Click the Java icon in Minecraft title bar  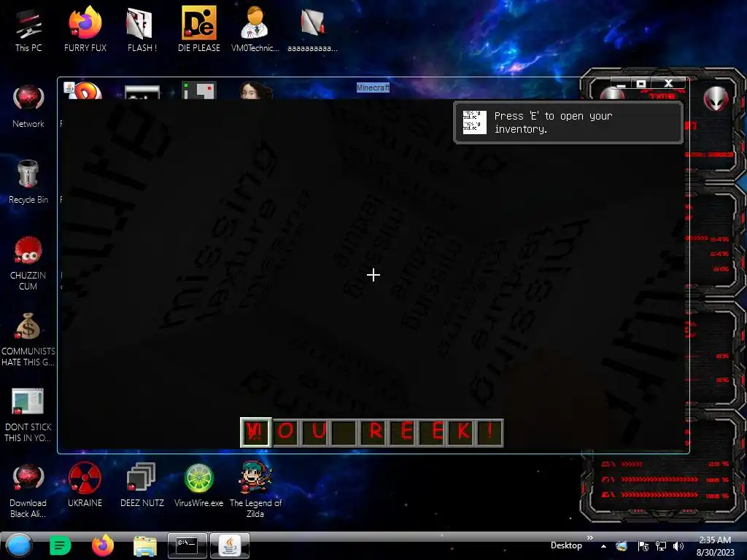[x=69, y=87]
